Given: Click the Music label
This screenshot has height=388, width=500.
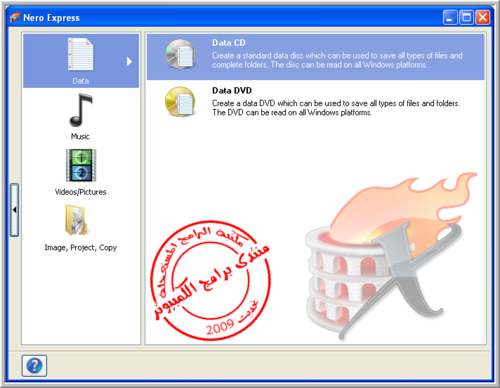Looking at the screenshot, I should [x=80, y=136].
